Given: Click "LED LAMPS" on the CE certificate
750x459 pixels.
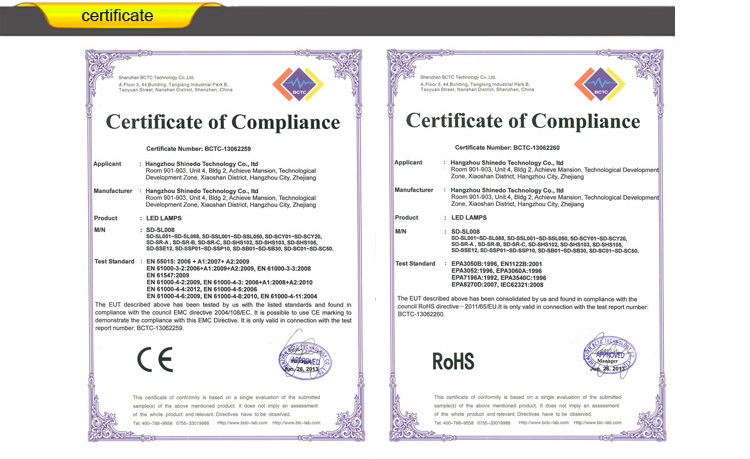Looking at the screenshot, I should [x=164, y=218].
